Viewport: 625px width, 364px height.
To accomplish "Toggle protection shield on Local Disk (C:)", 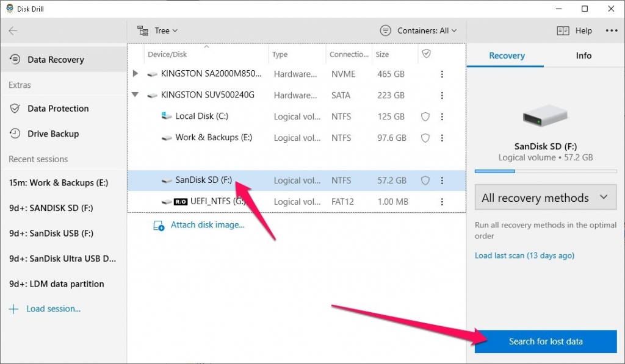I will (425, 116).
